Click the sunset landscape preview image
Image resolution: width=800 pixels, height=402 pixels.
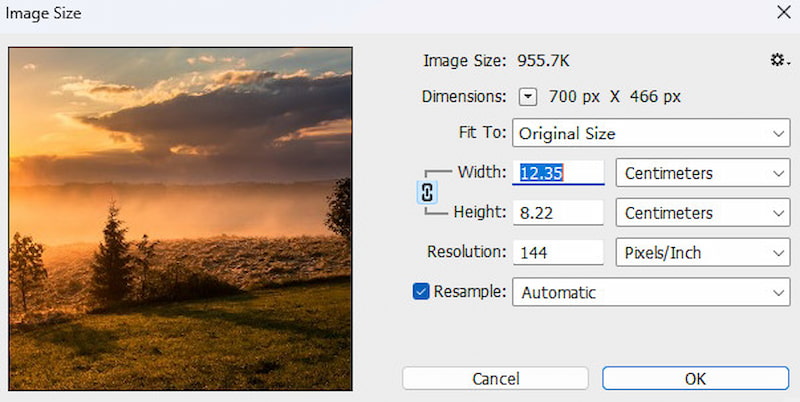pyautogui.click(x=181, y=219)
